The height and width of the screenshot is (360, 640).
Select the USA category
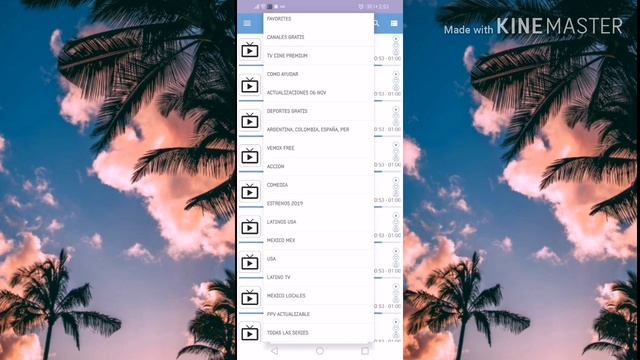pos(318,259)
